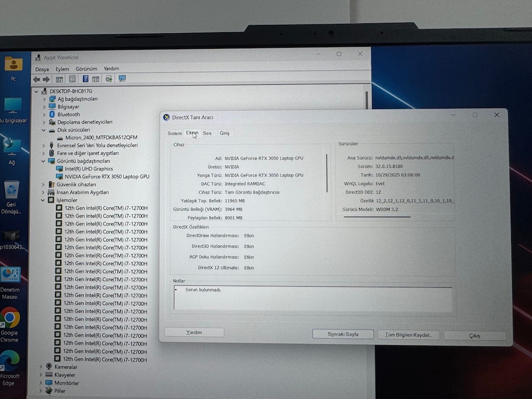
Task: Open the Yardım menu in Device Manager
Action: (x=111, y=69)
